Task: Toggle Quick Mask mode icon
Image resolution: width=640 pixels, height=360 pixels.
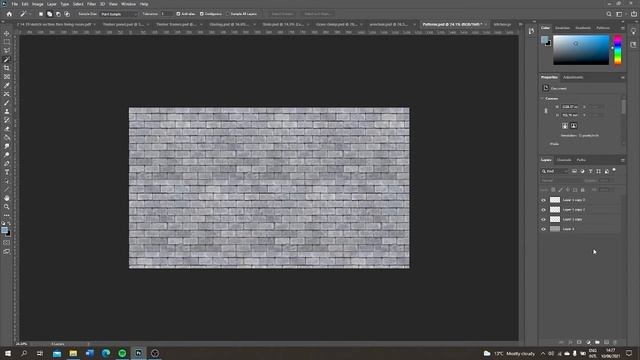Action: (7, 242)
